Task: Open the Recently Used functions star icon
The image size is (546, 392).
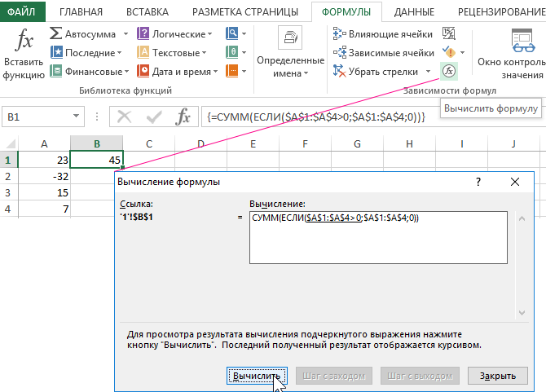Action: [x=56, y=52]
